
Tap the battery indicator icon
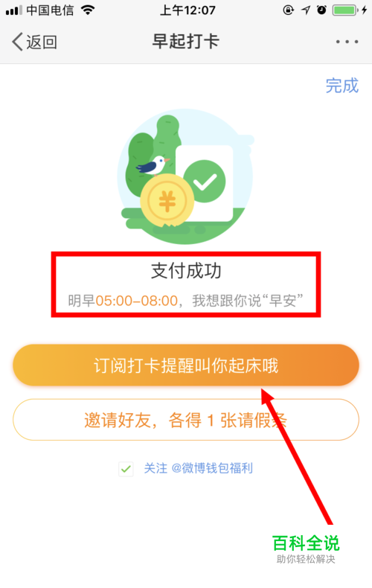(345, 10)
